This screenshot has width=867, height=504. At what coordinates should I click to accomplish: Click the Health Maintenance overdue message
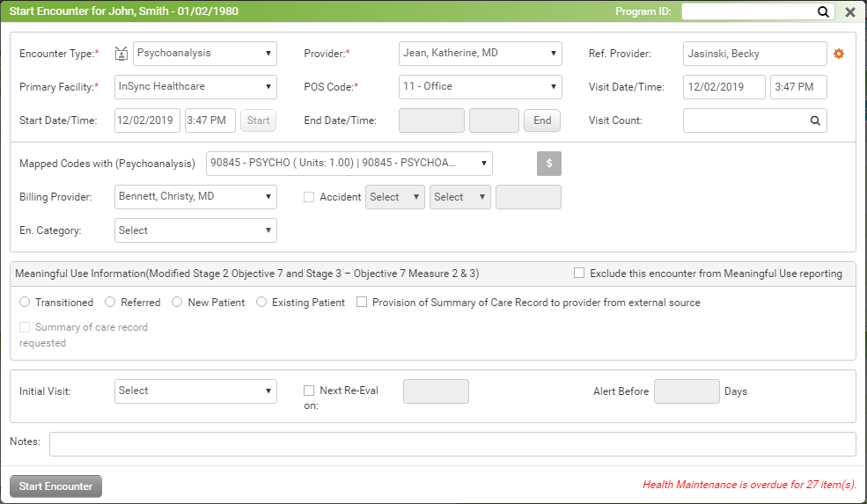point(749,485)
